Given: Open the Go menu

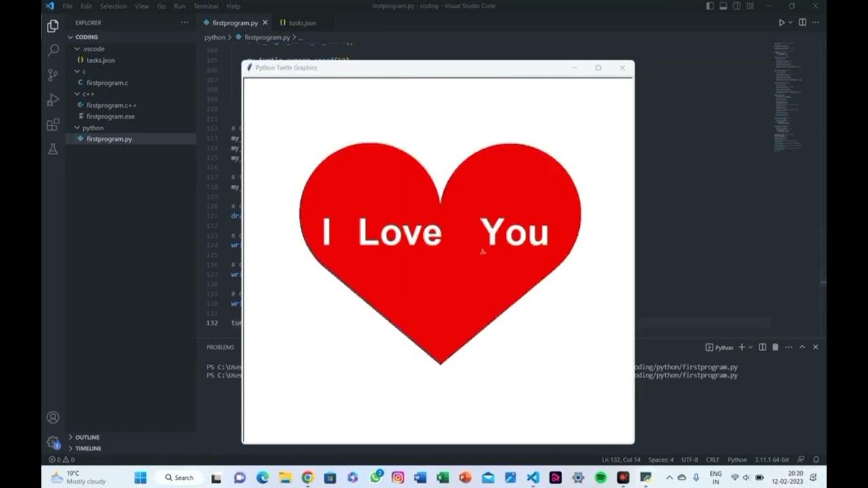Looking at the screenshot, I should (x=161, y=6).
